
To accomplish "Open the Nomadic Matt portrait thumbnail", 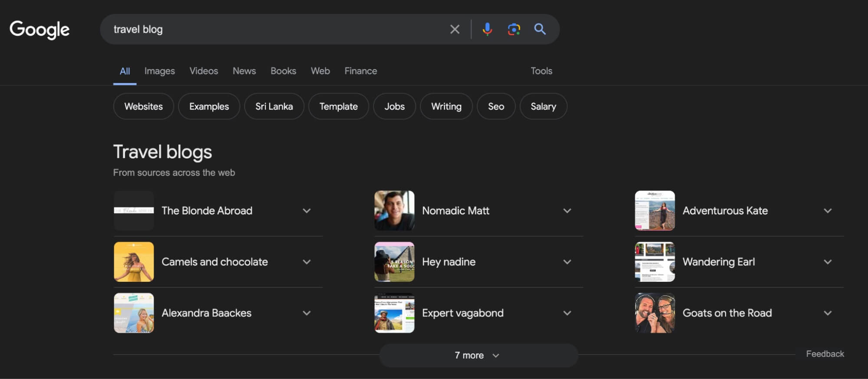I will [394, 211].
